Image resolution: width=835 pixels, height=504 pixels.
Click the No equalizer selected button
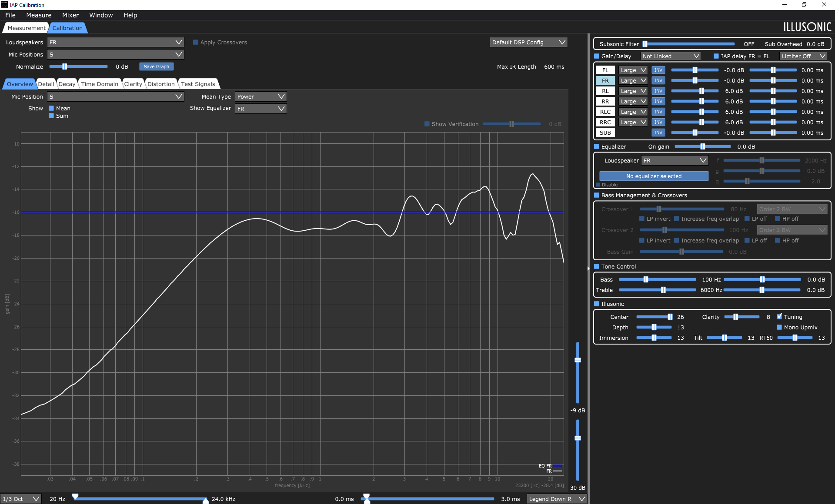coord(654,176)
